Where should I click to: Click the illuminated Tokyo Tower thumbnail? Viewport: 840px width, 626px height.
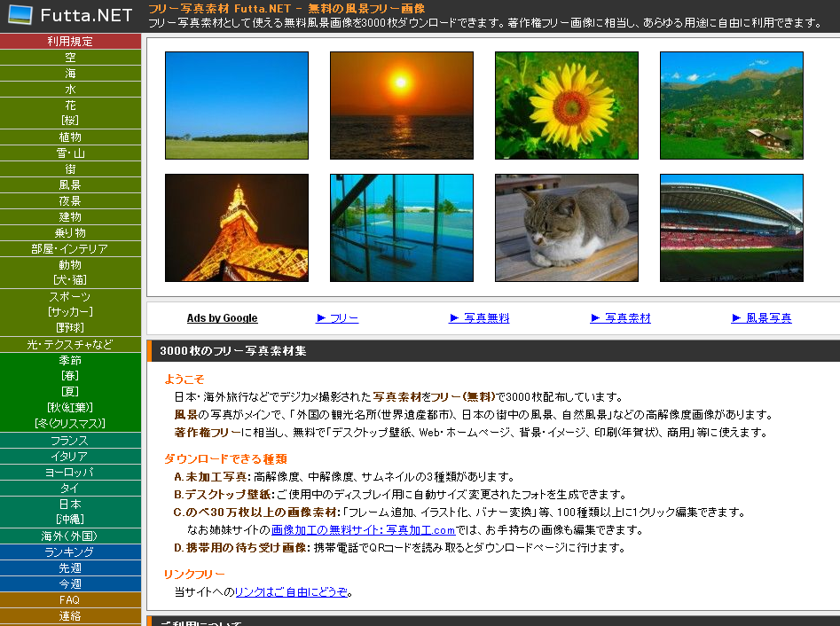237,228
